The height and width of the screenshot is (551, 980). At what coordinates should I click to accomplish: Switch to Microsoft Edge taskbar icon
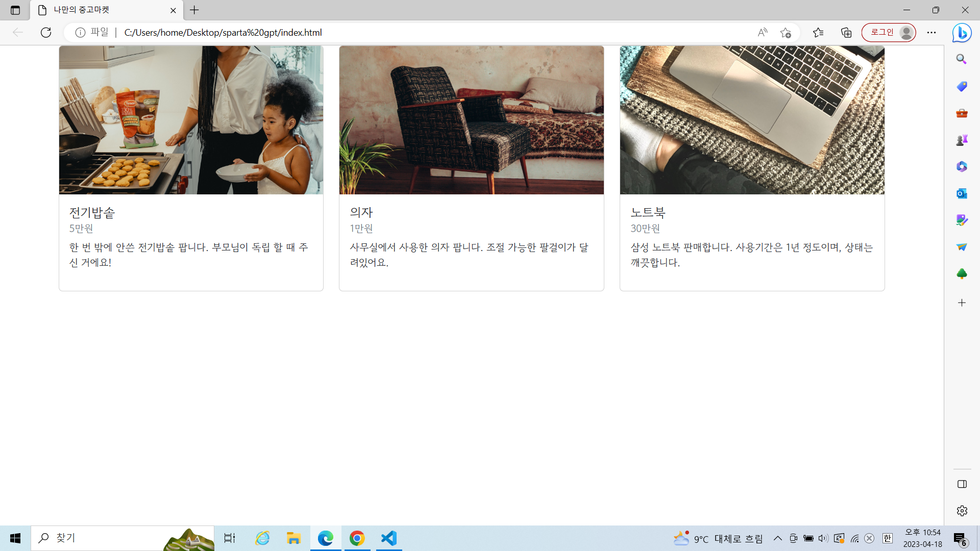(x=326, y=538)
